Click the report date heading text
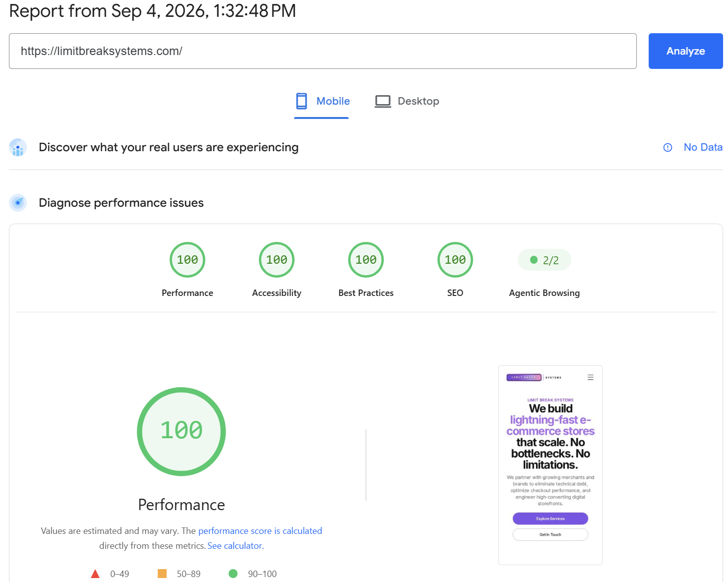The height and width of the screenshot is (582, 728). (x=152, y=10)
